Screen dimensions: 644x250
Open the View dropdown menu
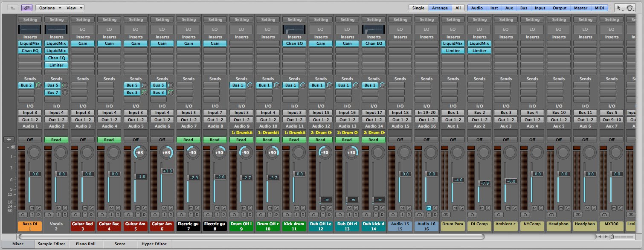[73, 8]
